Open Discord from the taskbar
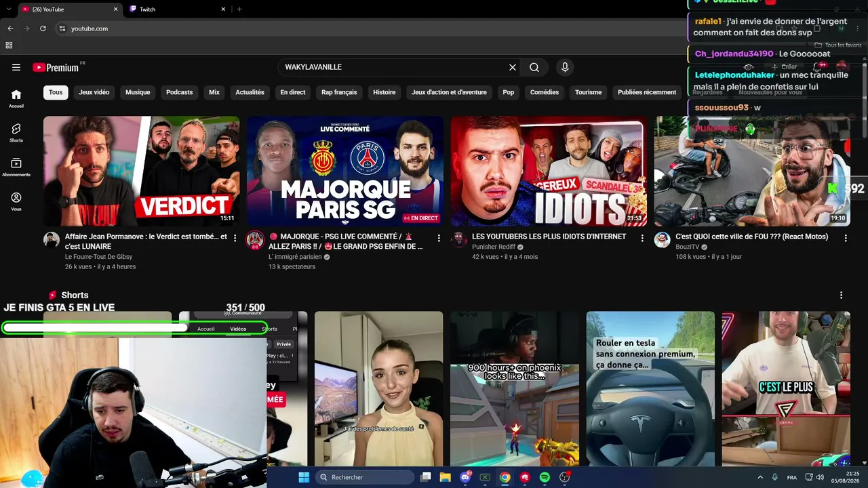The image size is (868, 488). [465, 477]
